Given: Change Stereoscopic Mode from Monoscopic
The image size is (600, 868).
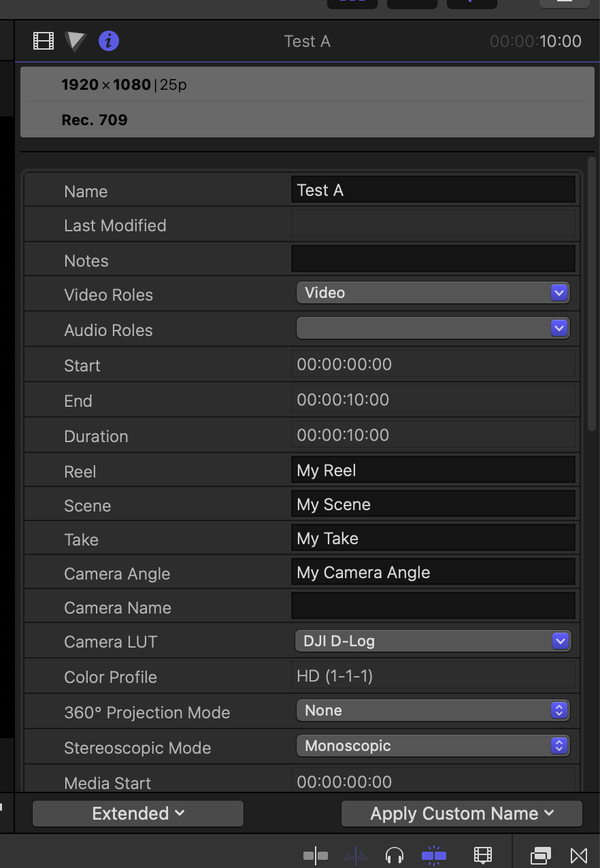Looking at the screenshot, I should point(433,746).
